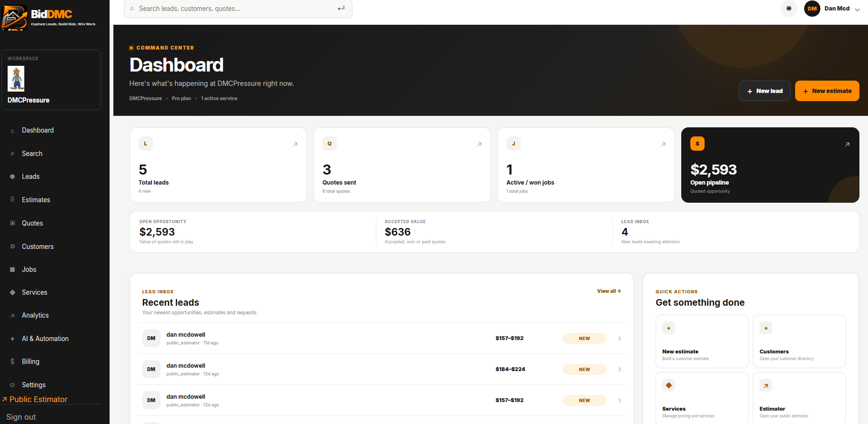Image resolution: width=868 pixels, height=424 pixels.
Task: Click the Services quick action diamond icon
Action: click(669, 385)
